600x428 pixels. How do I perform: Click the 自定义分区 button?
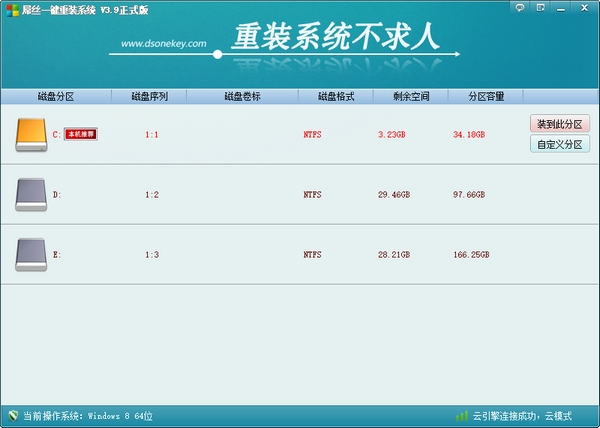(559, 144)
